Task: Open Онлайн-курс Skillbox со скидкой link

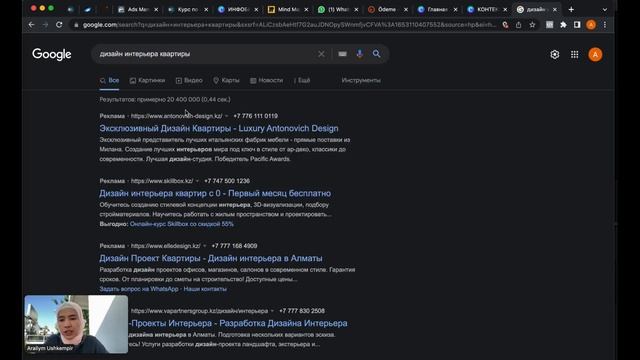Action: click(x=182, y=224)
